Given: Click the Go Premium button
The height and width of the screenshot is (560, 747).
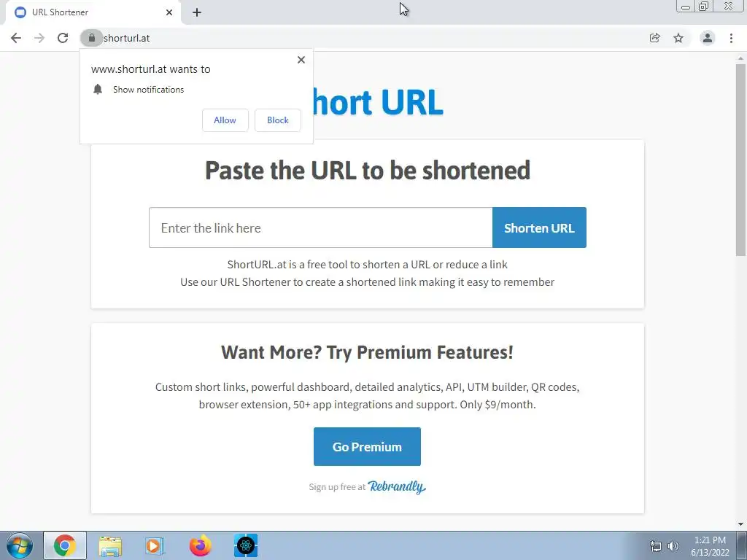Looking at the screenshot, I should pos(367,447).
